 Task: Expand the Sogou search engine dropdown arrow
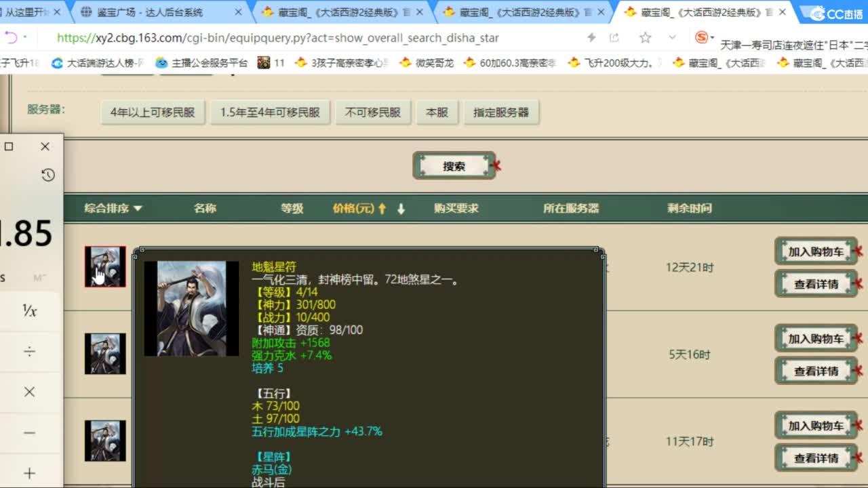(712, 38)
